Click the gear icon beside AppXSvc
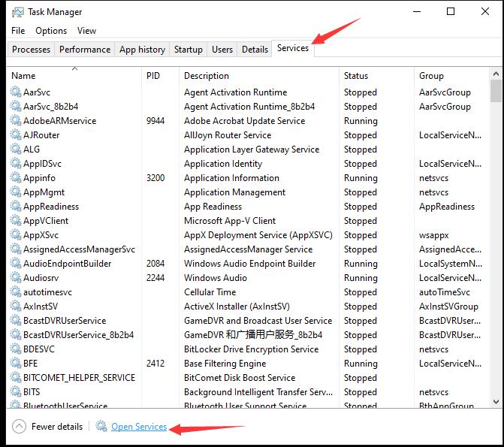504x447 pixels. 16,234
